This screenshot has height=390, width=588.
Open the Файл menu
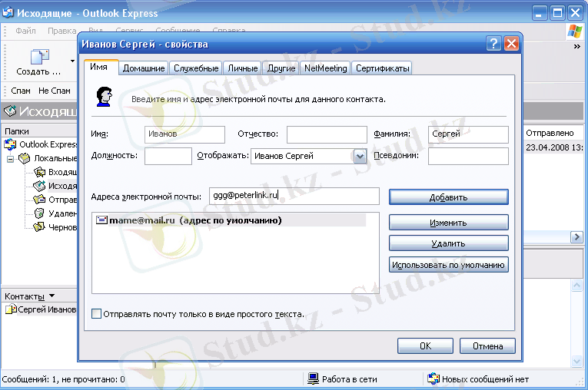[25, 31]
